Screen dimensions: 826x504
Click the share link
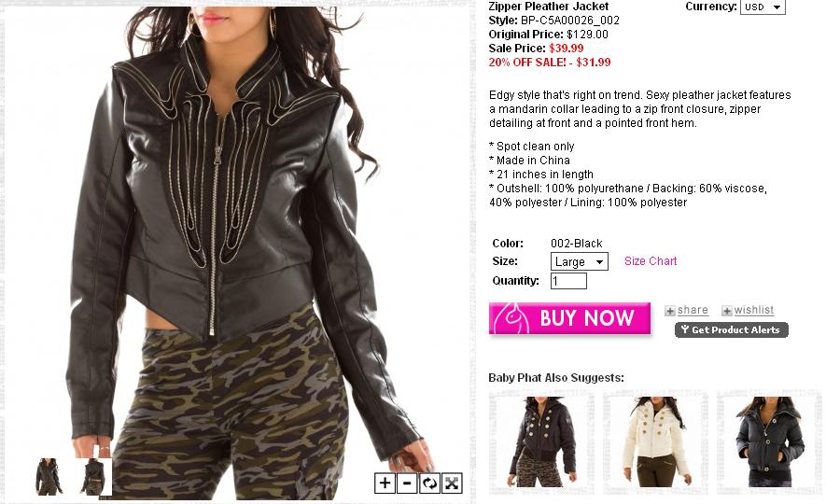(693, 310)
